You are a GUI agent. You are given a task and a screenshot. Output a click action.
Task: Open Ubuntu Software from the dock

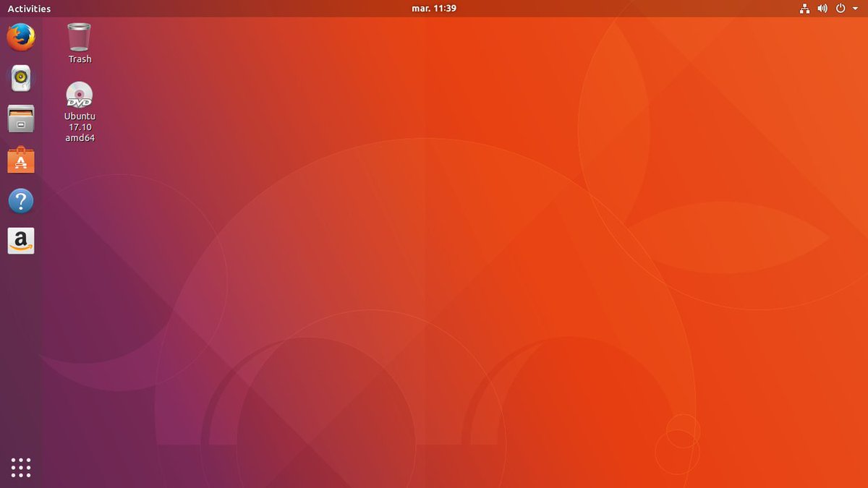click(x=21, y=160)
